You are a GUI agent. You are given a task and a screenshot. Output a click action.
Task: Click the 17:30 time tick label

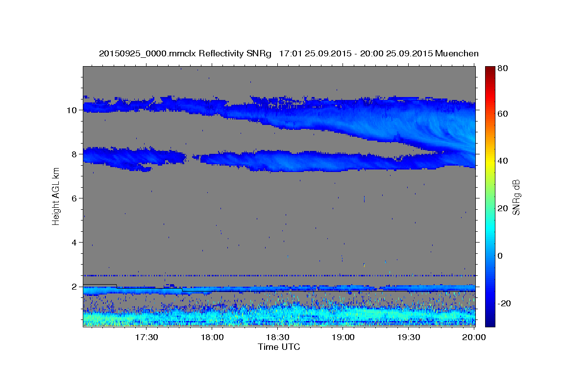(147, 338)
